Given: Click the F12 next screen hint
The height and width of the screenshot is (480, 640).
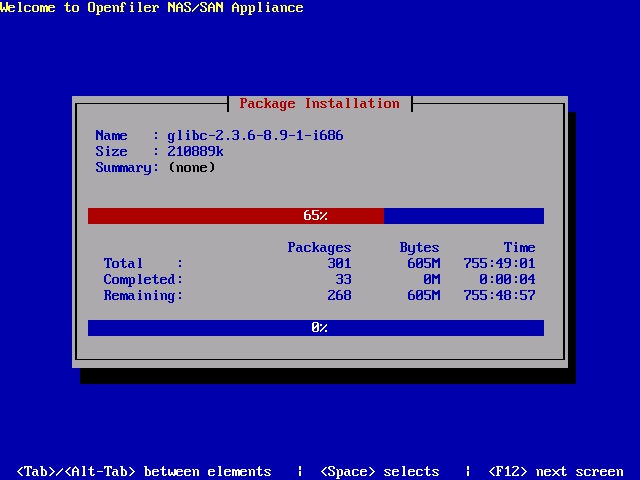Looking at the screenshot, I should 556,472.
